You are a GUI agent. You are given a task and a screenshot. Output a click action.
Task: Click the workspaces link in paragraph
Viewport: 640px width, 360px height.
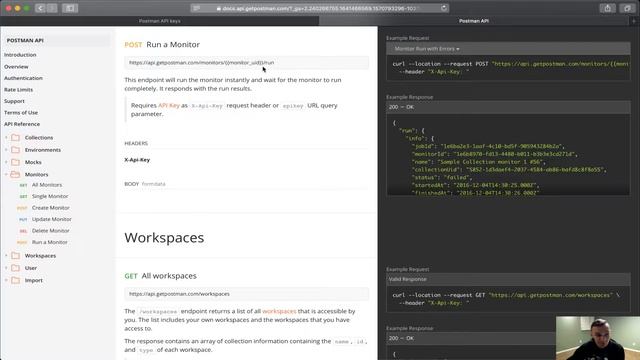[279, 311]
